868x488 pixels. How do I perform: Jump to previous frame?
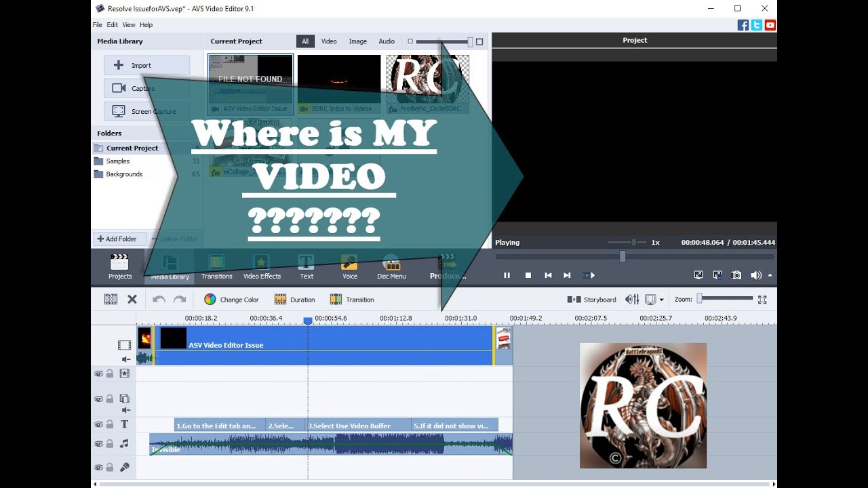coord(548,275)
